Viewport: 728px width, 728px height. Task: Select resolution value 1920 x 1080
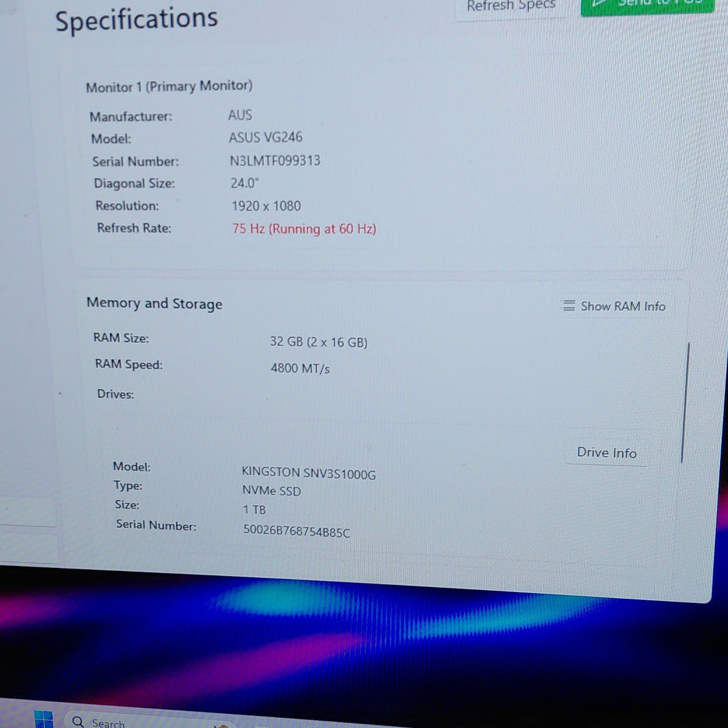click(266, 206)
